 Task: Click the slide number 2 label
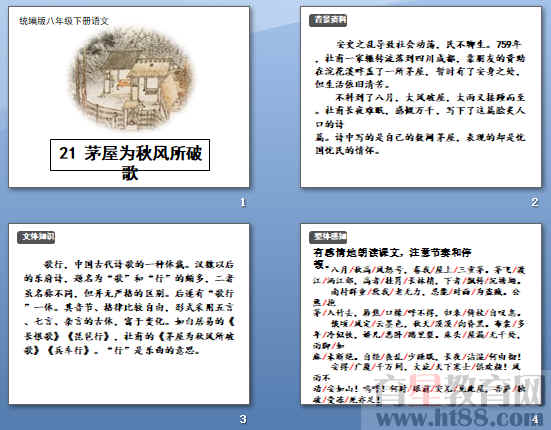click(534, 202)
